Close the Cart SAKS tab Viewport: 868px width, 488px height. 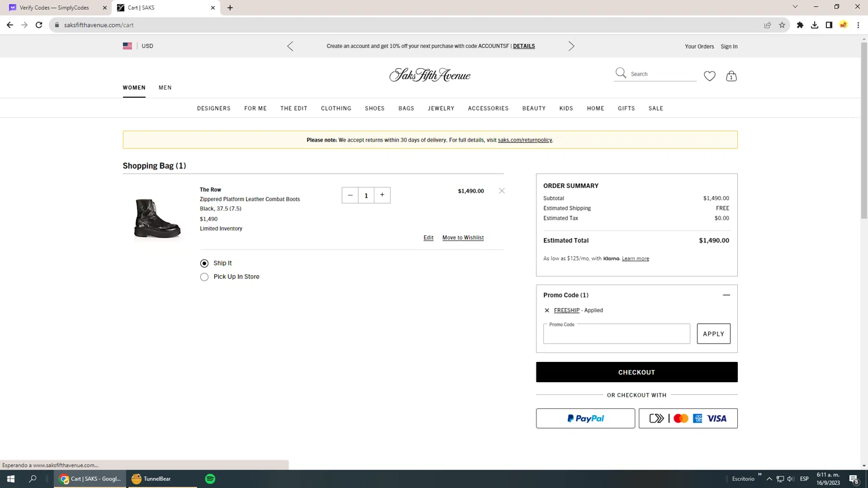pyautogui.click(x=213, y=8)
